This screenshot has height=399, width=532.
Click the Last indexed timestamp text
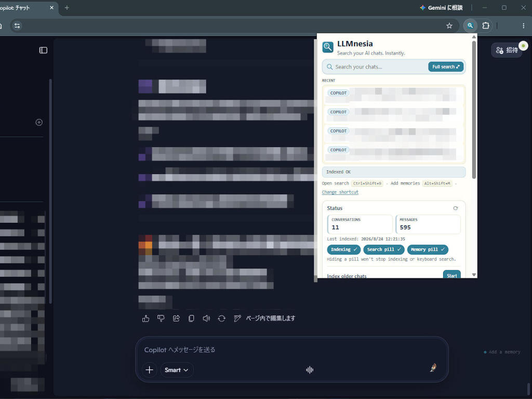(x=366, y=239)
